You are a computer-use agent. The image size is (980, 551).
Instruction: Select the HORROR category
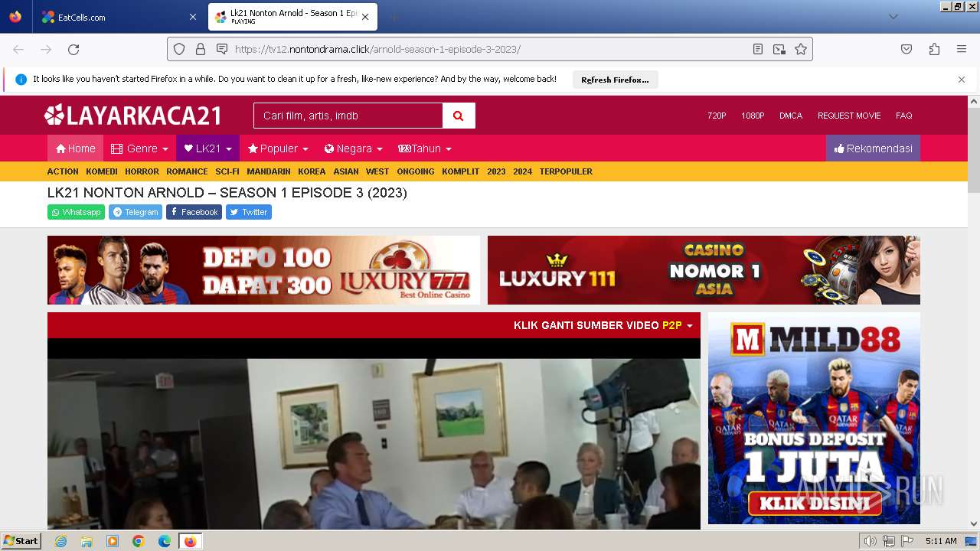point(142,171)
